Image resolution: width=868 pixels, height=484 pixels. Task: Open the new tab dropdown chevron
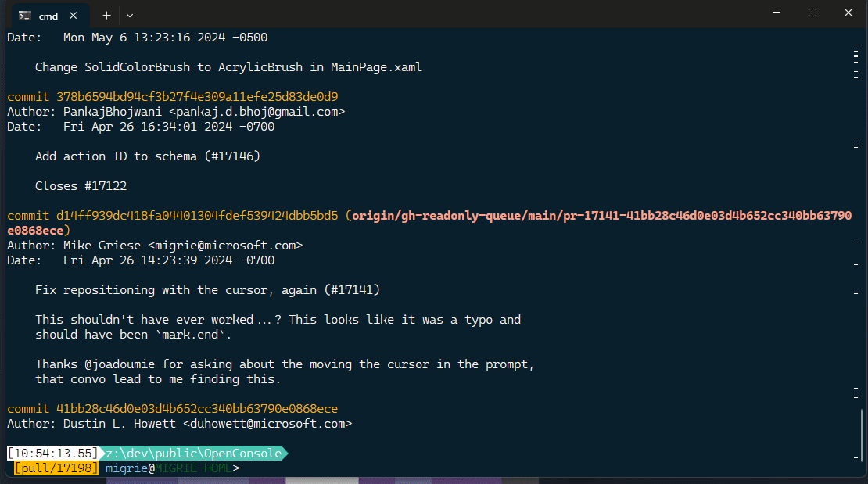[x=130, y=14]
